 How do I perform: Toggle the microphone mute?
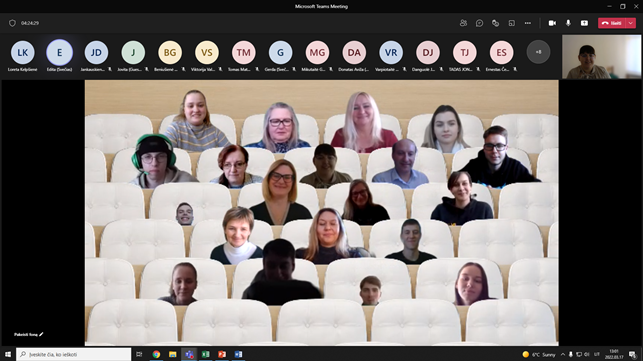pos(568,23)
